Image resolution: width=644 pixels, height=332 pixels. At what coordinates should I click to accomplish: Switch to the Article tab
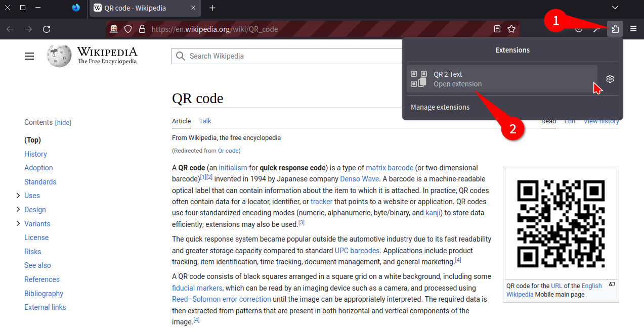(x=182, y=121)
